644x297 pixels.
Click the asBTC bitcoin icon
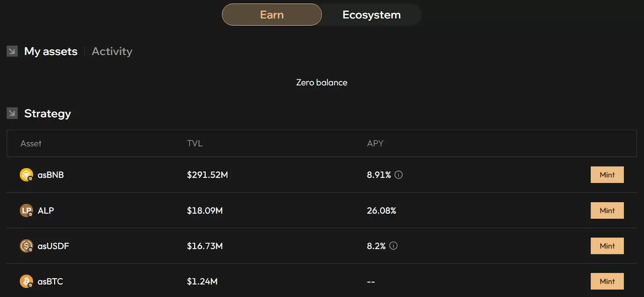(x=26, y=281)
